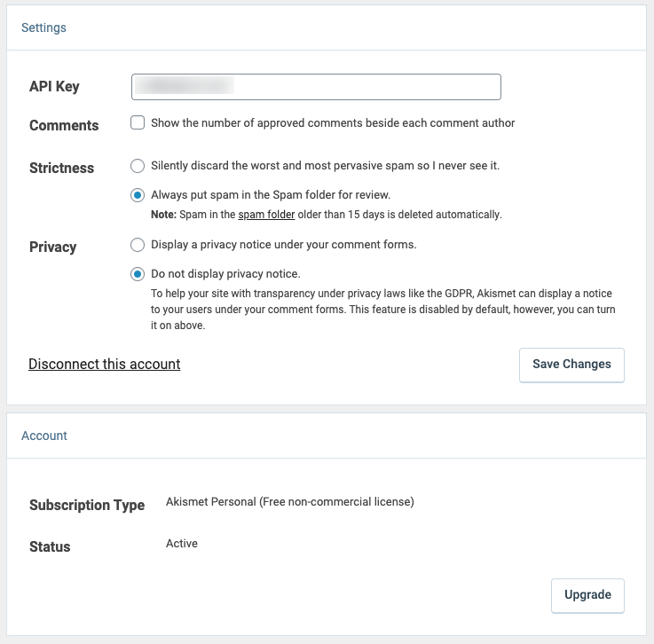Viewport: 654px width, 644px height.
Task: Click the Status label
Action: pos(50,546)
